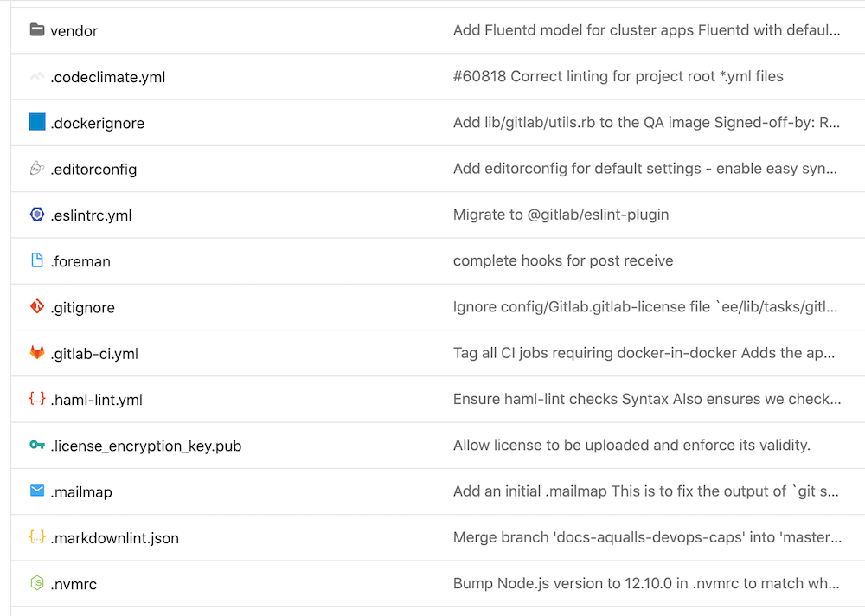Viewport: 865px width, 616px height.
Task: Click the document icon next to .foreman
Action: pyautogui.click(x=36, y=260)
